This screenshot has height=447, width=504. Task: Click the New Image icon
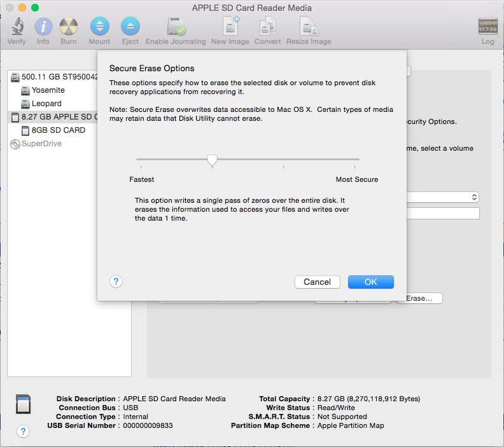point(231,25)
